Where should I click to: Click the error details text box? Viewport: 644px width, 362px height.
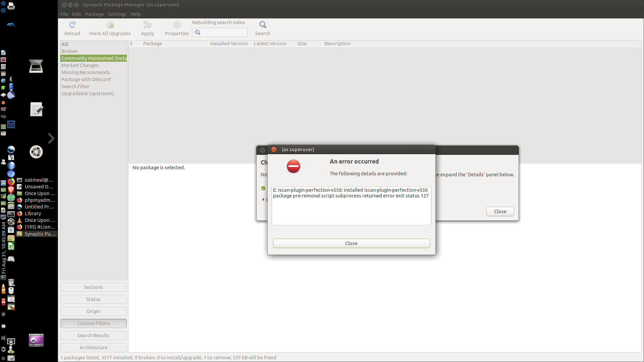click(351, 206)
